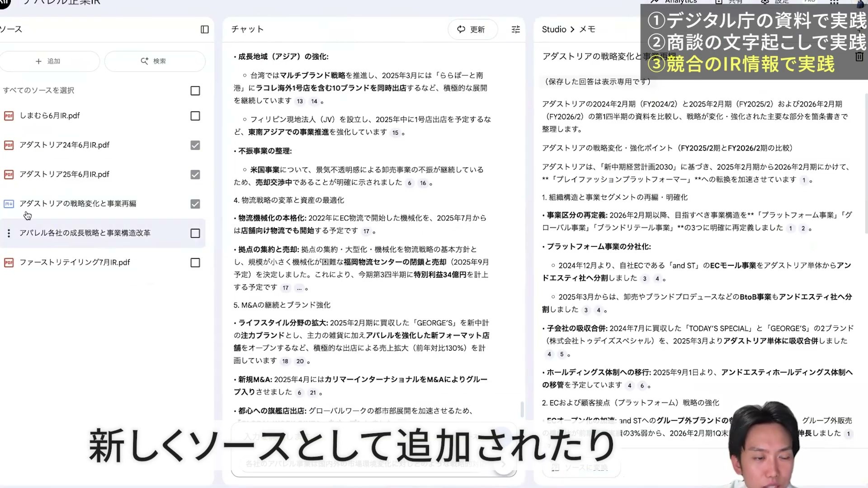Screen dimensions: 868x488
Task: Open citation 20 in the GEORGE'S paragraph
Action: (x=300, y=361)
